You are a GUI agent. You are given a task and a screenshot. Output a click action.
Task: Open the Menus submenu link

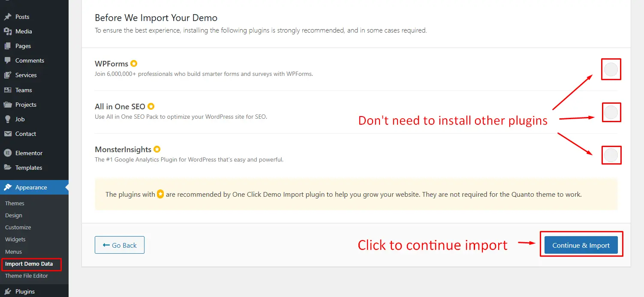click(x=13, y=252)
